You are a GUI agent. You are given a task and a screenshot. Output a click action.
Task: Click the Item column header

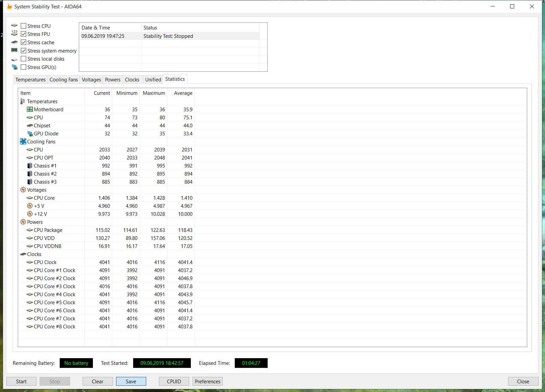click(x=51, y=93)
